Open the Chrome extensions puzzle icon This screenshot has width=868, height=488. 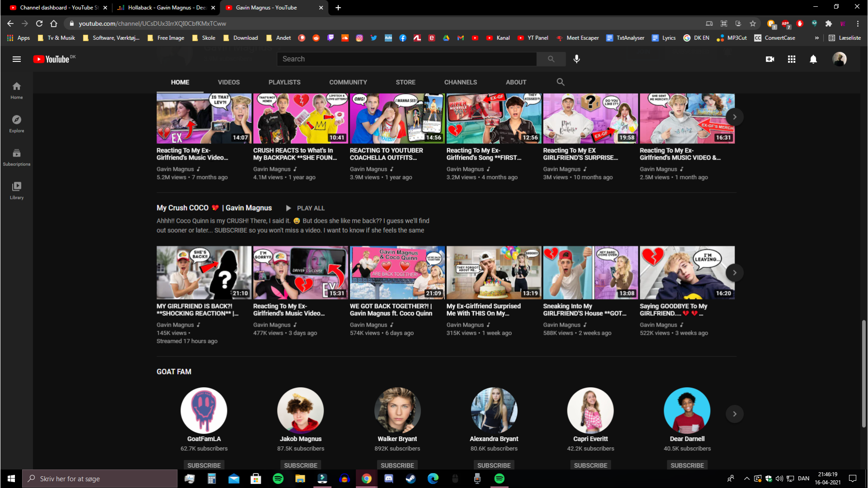(x=829, y=23)
